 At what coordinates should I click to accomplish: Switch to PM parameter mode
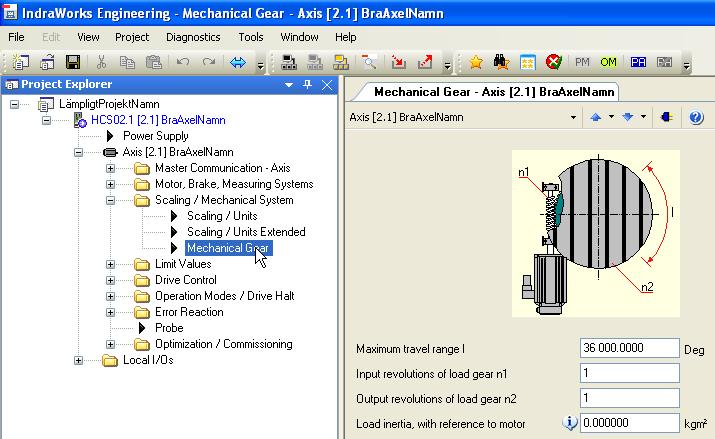tap(582, 62)
